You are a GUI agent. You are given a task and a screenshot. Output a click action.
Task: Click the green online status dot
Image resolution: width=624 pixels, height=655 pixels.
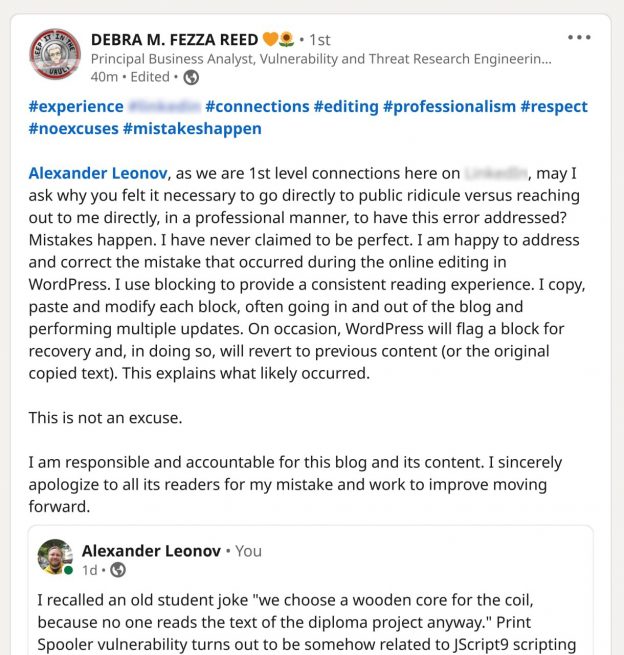click(68, 570)
